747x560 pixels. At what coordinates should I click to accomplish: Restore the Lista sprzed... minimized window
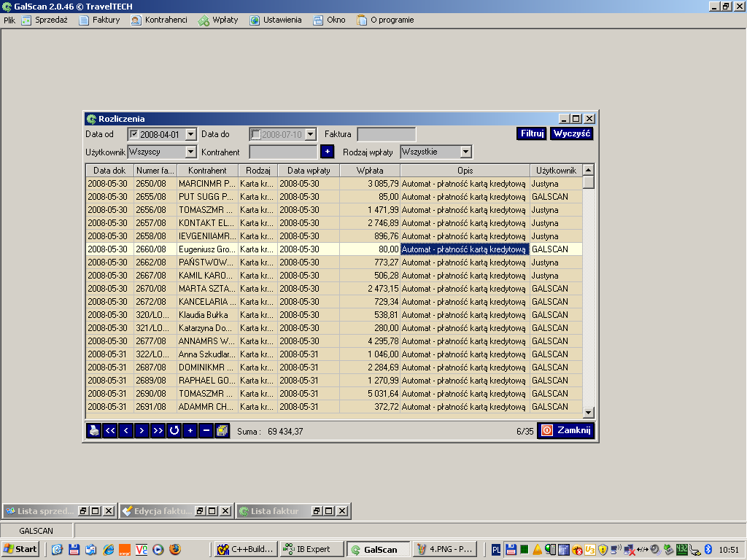[x=83, y=511]
